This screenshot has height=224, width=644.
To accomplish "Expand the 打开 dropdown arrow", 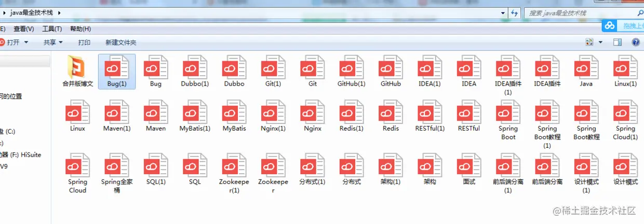I will [x=26, y=43].
